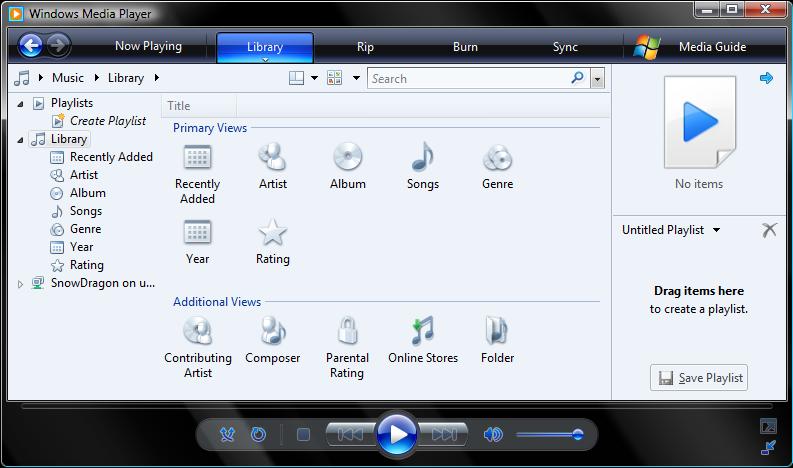Open the layout options dropdown arrow
Viewport: 793px width, 468px height.
coord(314,78)
